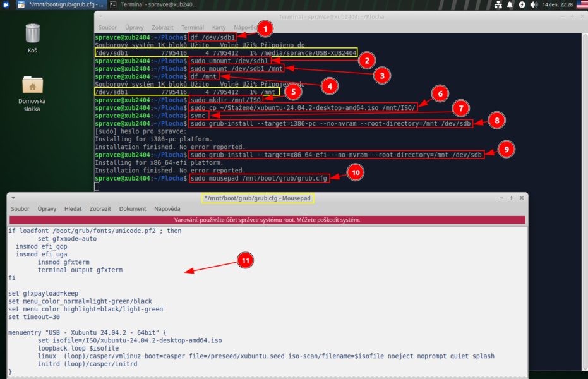The width and height of the screenshot is (588, 379).
Task: Open Nápověda menu in Mousepad
Action: point(167,209)
